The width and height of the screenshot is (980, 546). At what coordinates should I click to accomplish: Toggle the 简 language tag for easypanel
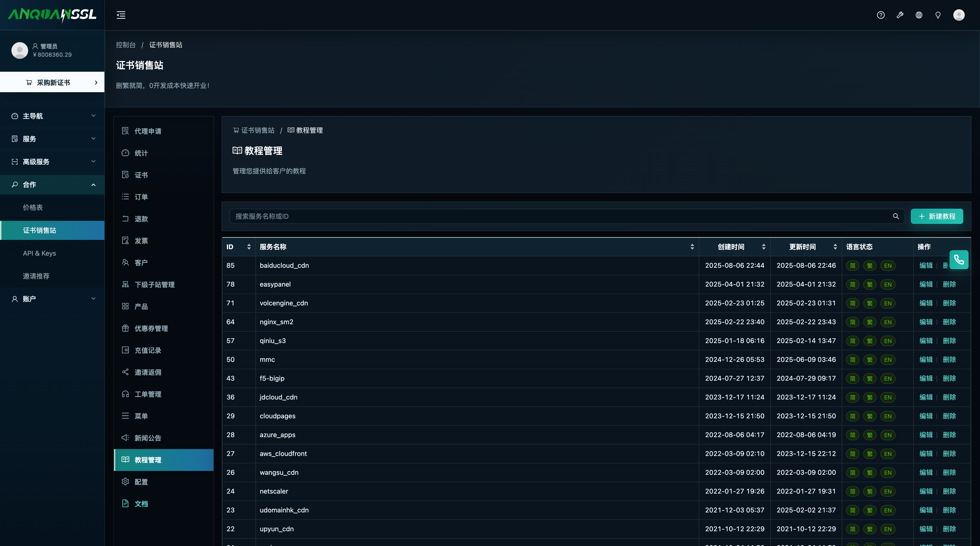(x=852, y=284)
